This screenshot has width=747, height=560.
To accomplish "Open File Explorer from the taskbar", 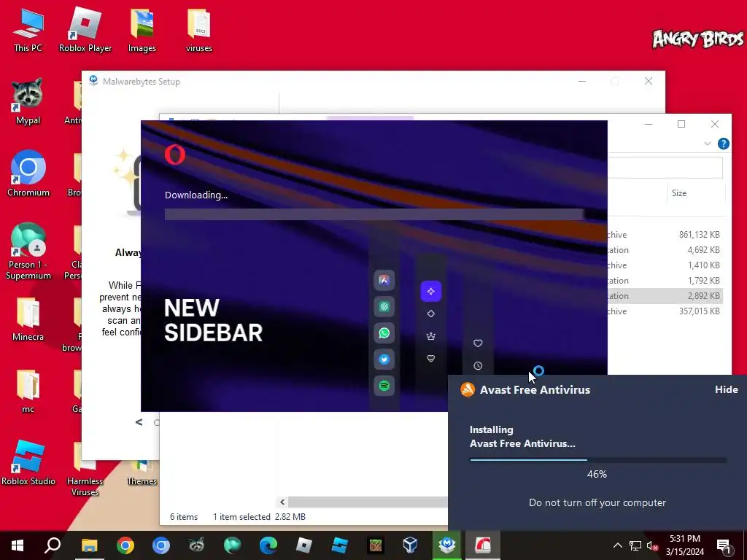I will 89,545.
